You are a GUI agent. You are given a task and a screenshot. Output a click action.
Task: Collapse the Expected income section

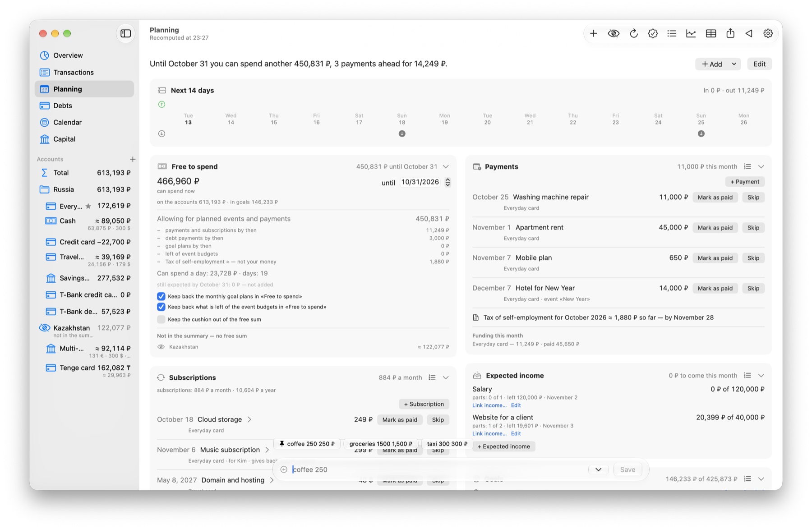pyautogui.click(x=761, y=375)
